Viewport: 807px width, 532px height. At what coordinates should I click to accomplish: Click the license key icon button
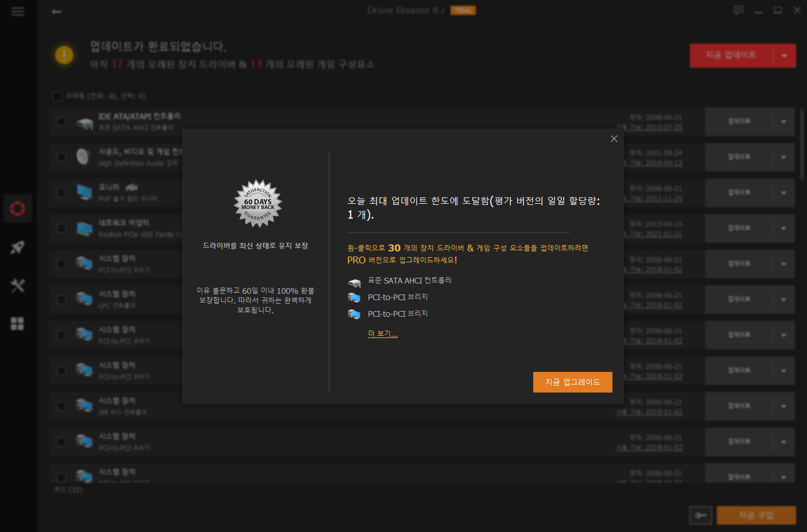tap(701, 515)
